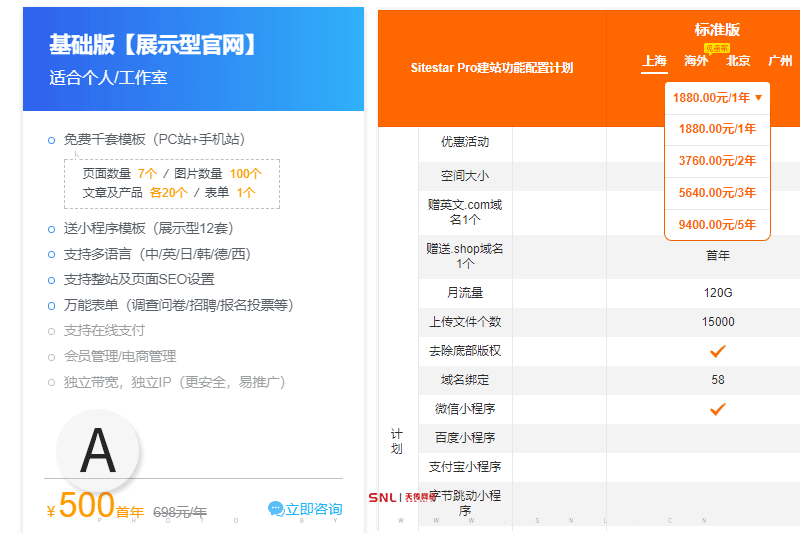Screen dimensions: 800x533
Task: Click the 月流量 row label
Action: coord(465,293)
